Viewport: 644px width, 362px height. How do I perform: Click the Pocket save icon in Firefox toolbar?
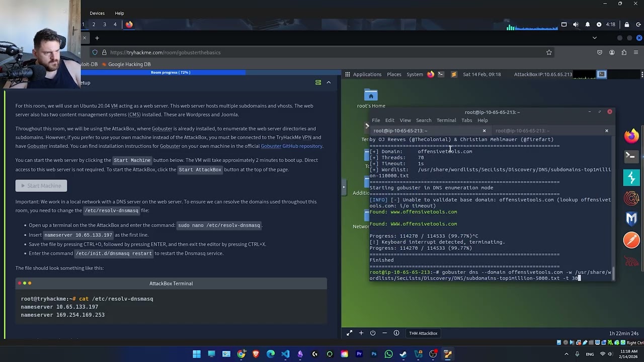600,52
